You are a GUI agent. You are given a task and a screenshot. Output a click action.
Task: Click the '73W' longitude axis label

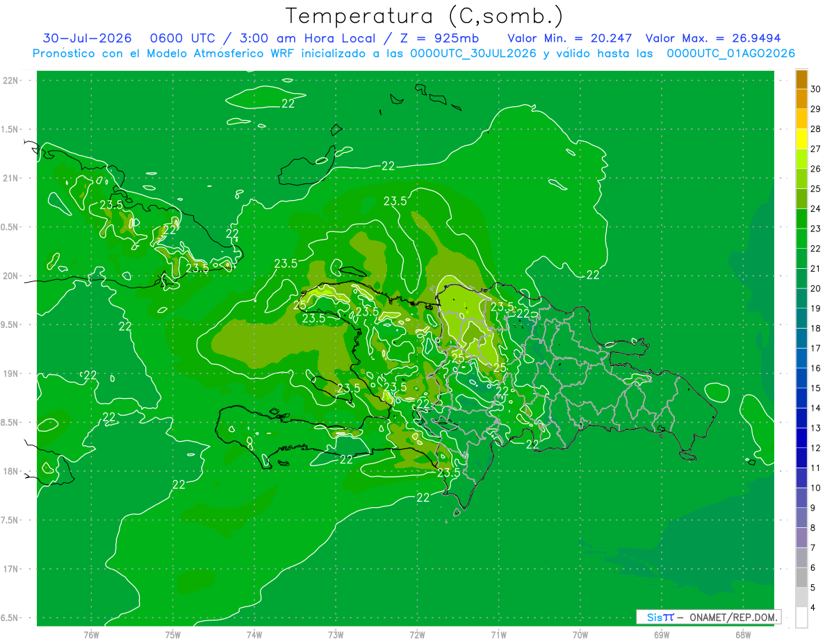pos(336,634)
